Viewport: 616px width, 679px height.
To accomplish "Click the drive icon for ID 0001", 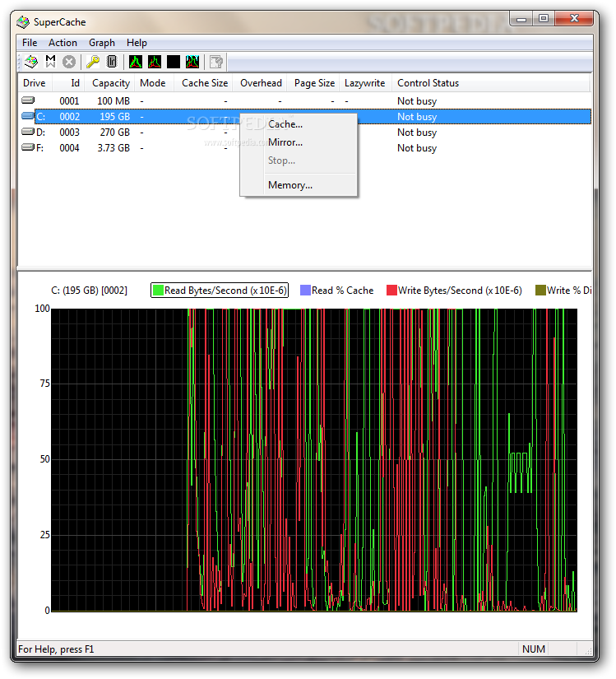I will pyautogui.click(x=28, y=100).
